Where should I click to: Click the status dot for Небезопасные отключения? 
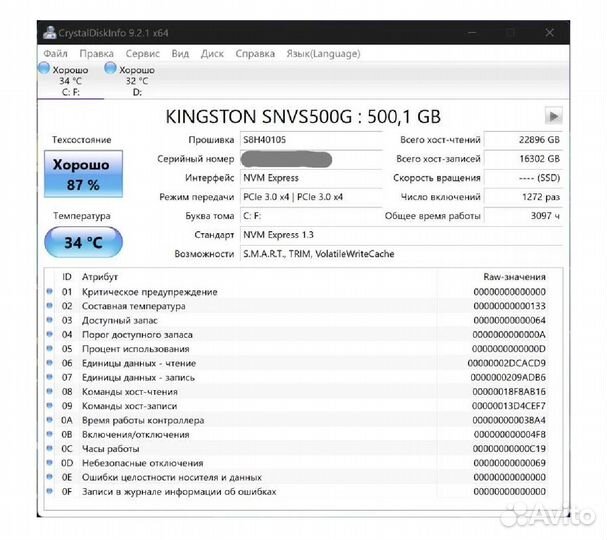coord(50,463)
